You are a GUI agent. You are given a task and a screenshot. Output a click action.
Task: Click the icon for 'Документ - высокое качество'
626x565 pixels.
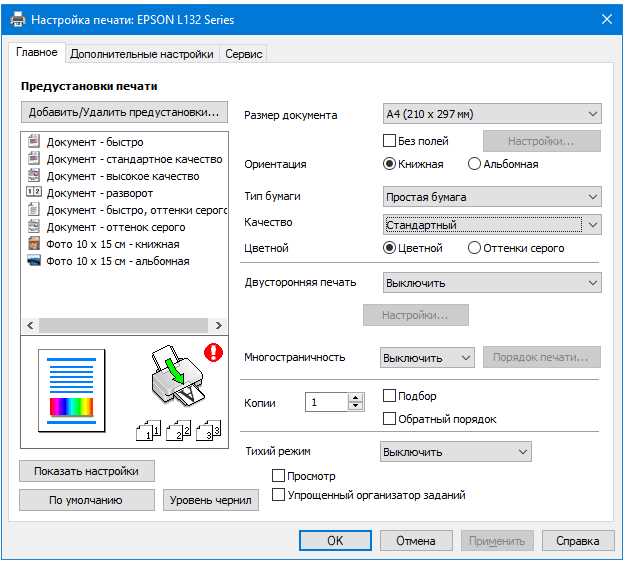pos(34,175)
